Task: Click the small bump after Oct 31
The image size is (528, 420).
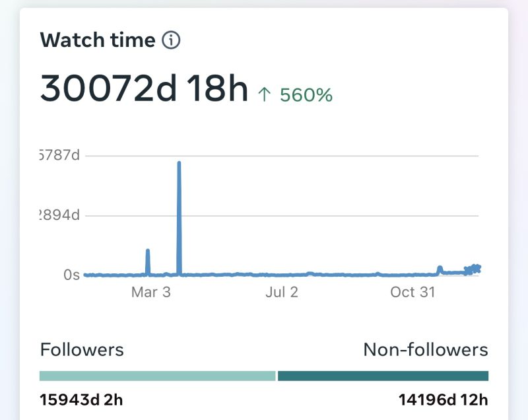Action: (440, 269)
